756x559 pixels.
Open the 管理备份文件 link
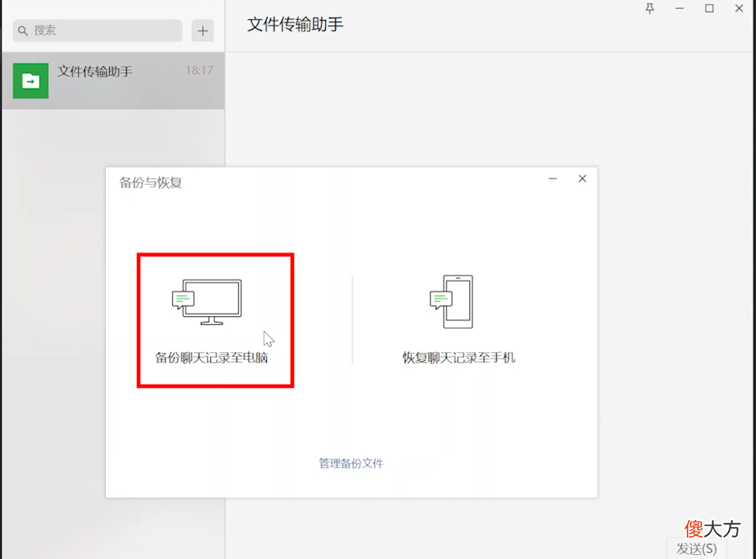pos(351,463)
